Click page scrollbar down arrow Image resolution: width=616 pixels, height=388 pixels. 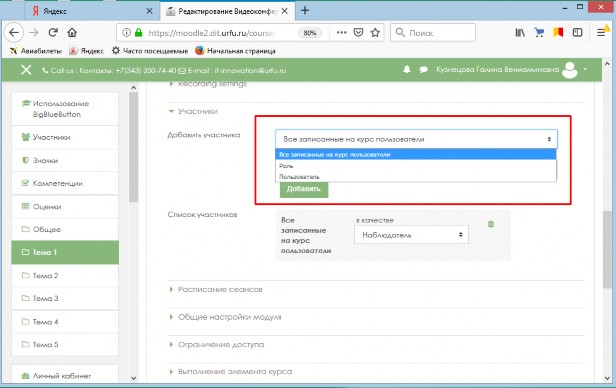607,378
